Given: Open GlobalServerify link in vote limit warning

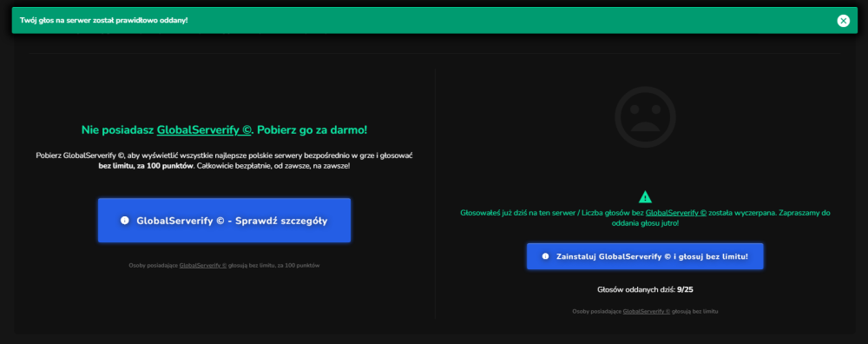Looking at the screenshot, I should click(676, 213).
